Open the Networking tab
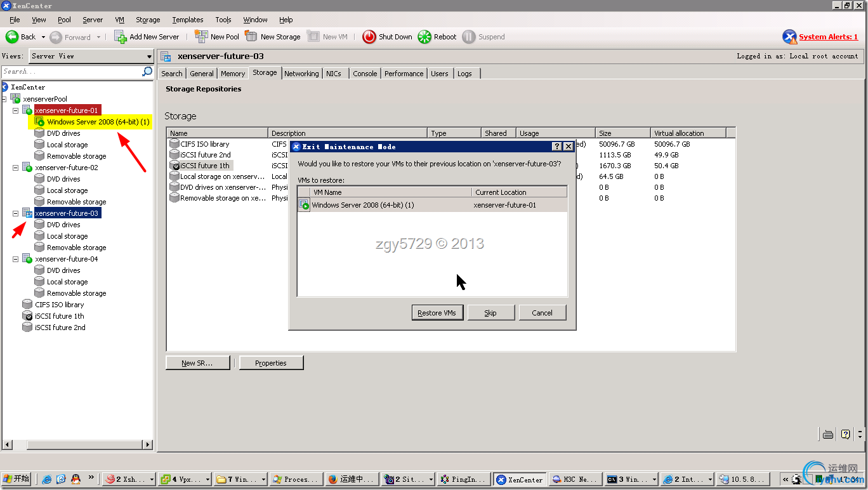 coord(301,74)
